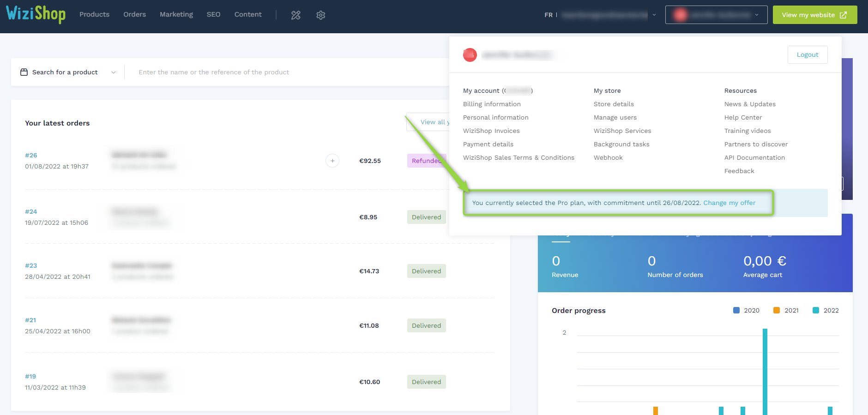The height and width of the screenshot is (415, 868).
Task: Click the Delivered badge on order #19
Action: pos(426,382)
